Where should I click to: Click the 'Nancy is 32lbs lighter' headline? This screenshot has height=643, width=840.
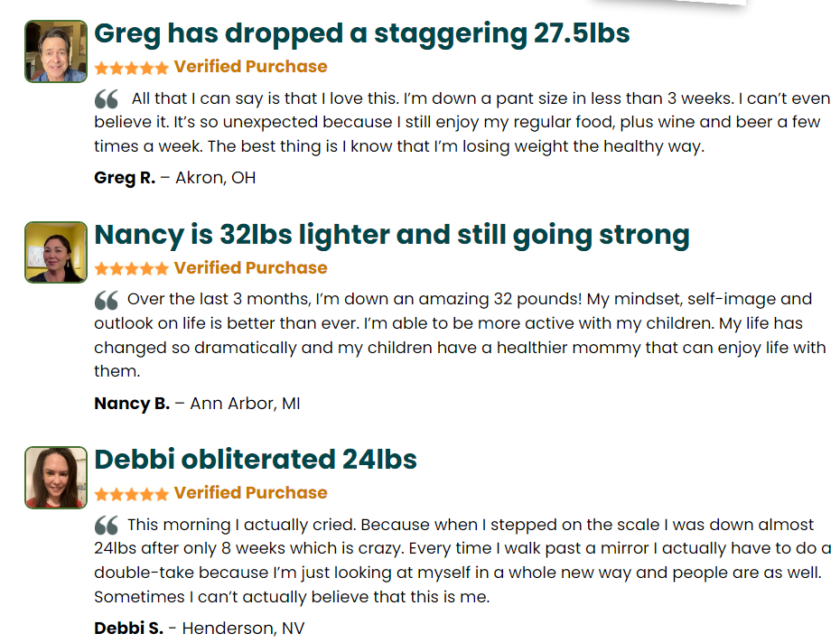(x=391, y=236)
